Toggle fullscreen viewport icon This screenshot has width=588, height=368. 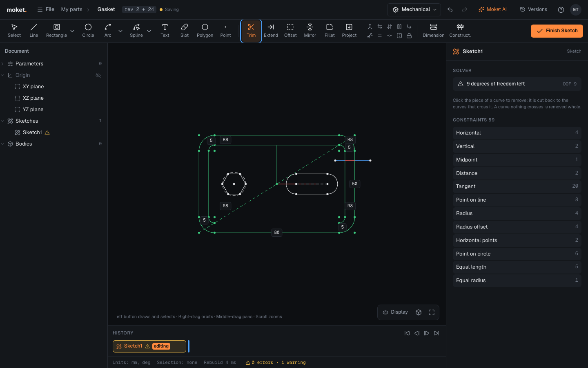432,312
